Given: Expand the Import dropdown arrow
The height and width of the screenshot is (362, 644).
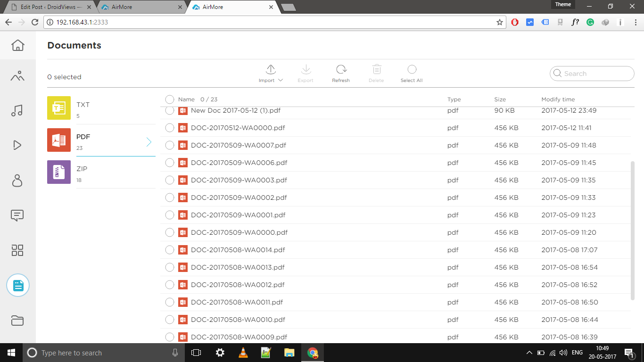Looking at the screenshot, I should (281, 80).
